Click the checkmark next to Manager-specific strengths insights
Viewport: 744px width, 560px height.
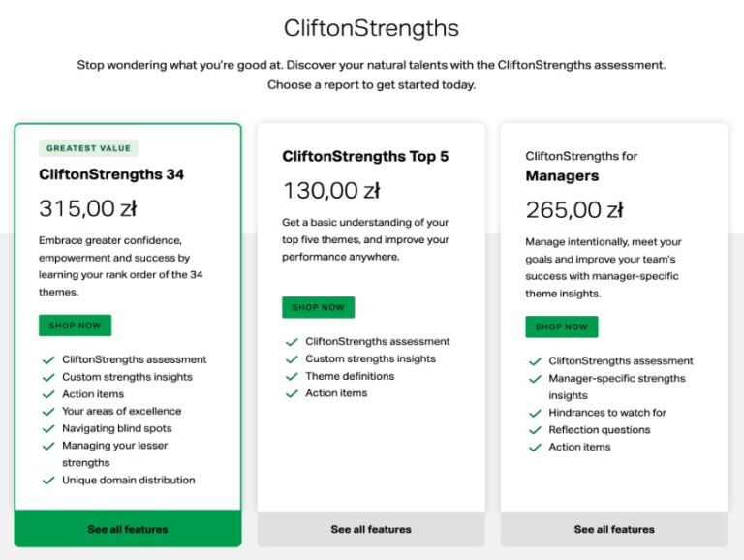point(535,379)
